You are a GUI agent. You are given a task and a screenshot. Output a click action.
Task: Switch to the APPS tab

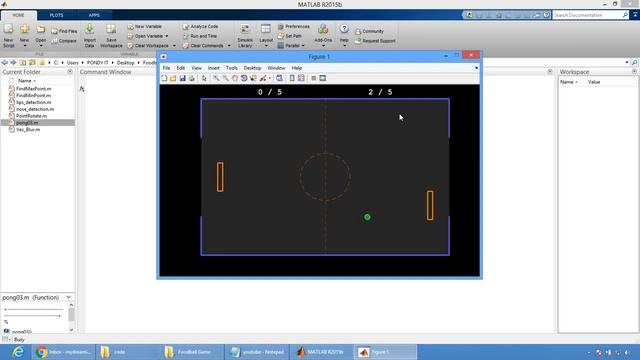point(94,15)
